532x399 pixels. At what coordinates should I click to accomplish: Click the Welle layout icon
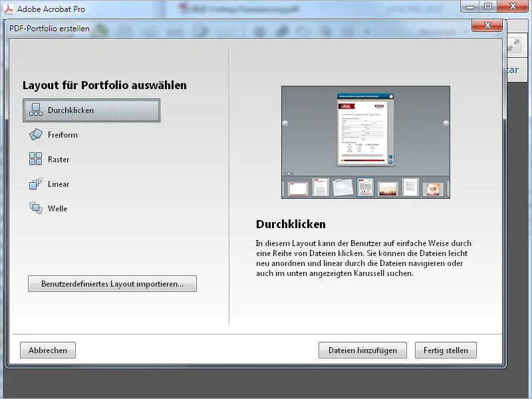[36, 207]
